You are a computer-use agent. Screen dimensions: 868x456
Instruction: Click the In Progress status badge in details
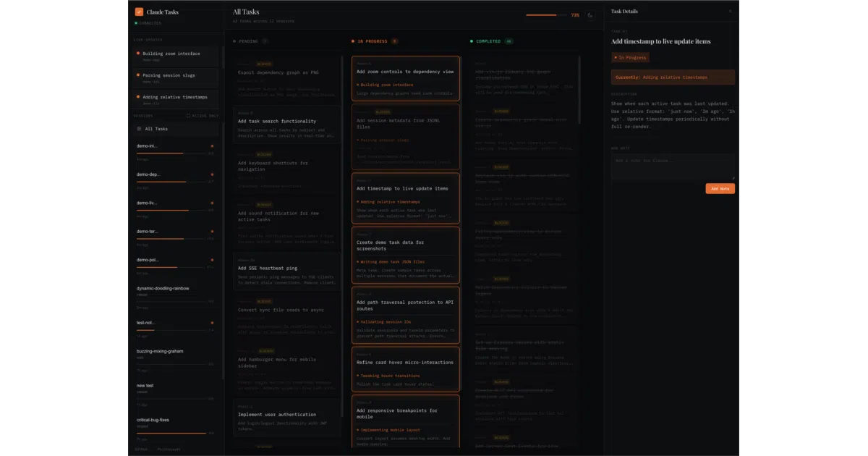click(630, 57)
